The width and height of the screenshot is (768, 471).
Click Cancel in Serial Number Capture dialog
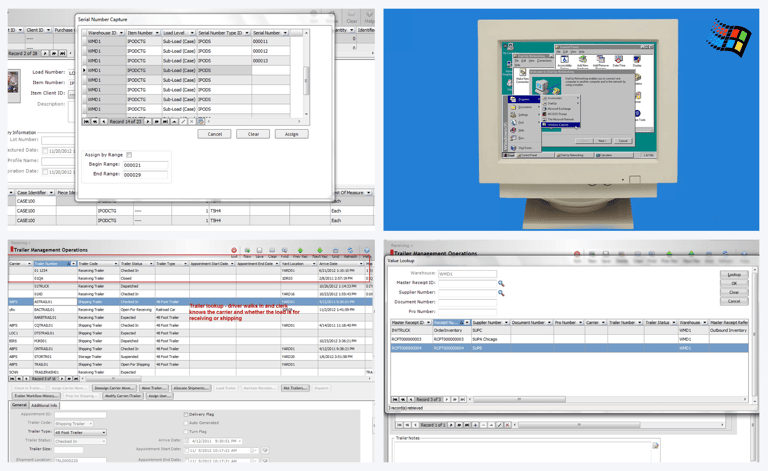pyautogui.click(x=215, y=134)
